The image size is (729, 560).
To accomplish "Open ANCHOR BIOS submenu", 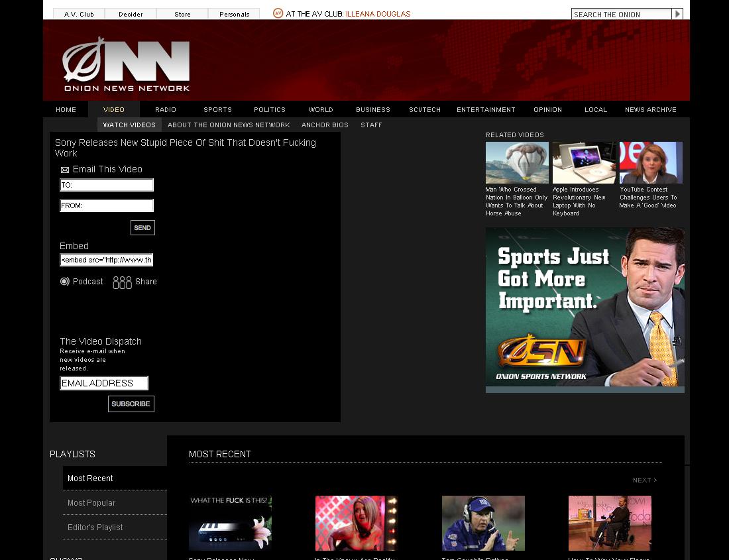I will [x=325, y=125].
